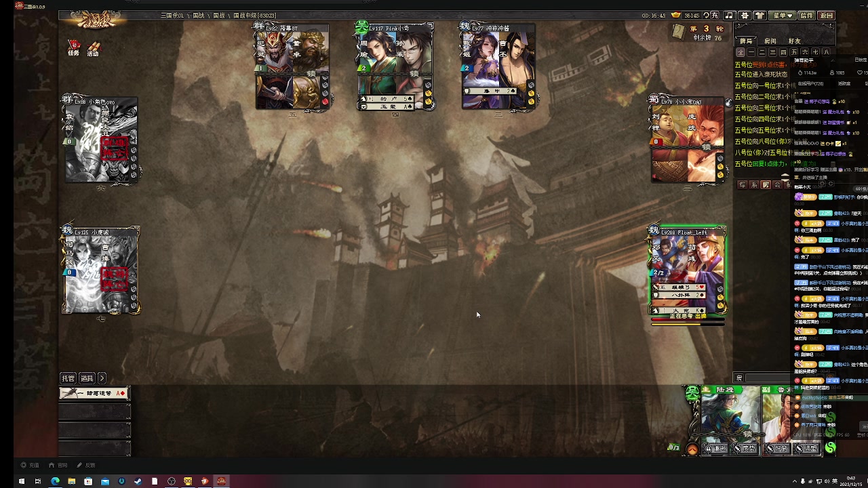Expand the arrow next to 道具
Viewport: 868px width, 488px height.
click(x=102, y=378)
